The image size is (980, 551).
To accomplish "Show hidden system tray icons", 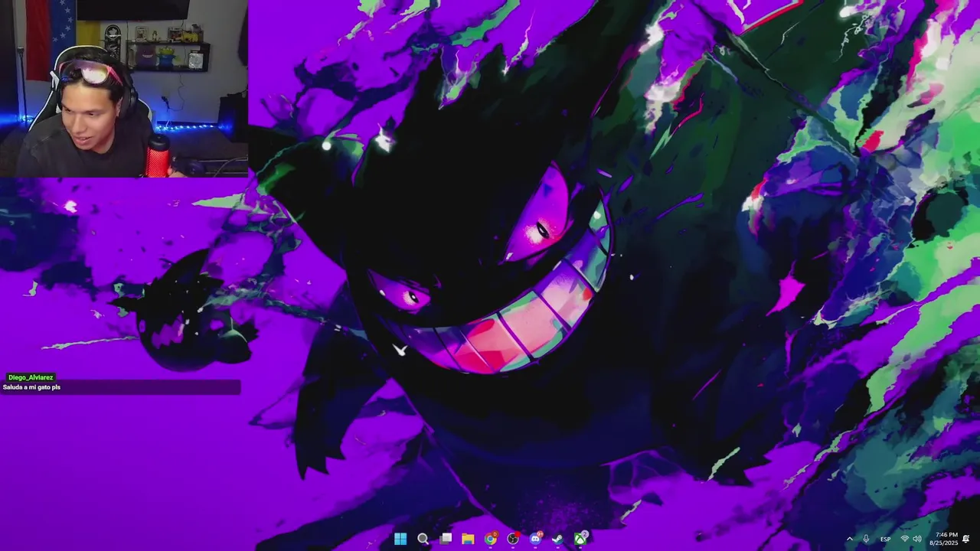I will coord(849,540).
